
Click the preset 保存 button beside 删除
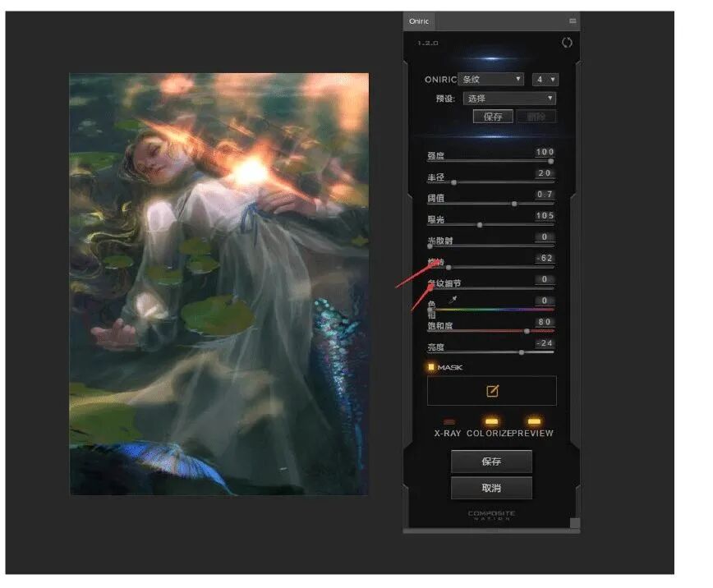tap(493, 117)
